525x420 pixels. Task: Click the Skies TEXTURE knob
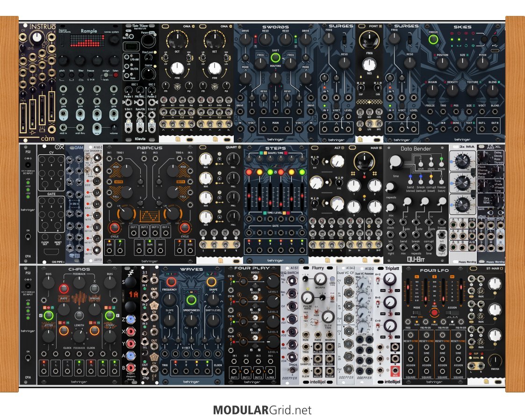tap(472, 90)
